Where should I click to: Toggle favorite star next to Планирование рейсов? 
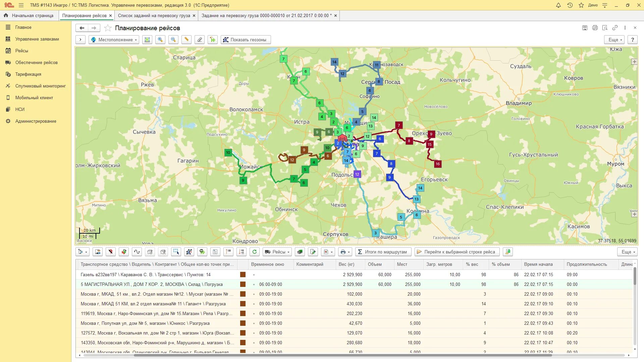[108, 28]
